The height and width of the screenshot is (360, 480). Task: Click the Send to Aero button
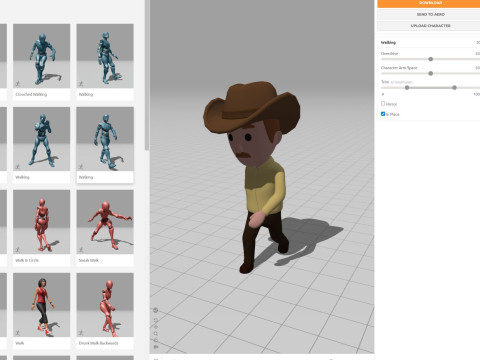[x=429, y=14]
